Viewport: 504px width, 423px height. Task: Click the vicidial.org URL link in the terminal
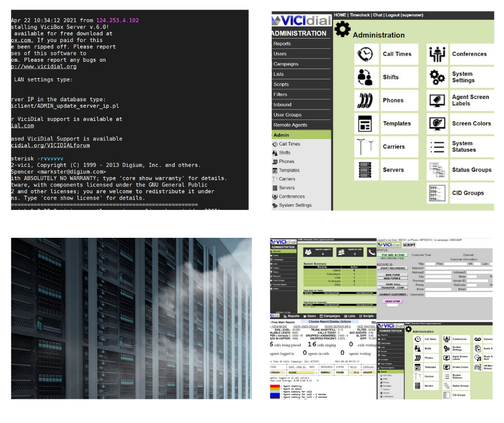(x=44, y=67)
